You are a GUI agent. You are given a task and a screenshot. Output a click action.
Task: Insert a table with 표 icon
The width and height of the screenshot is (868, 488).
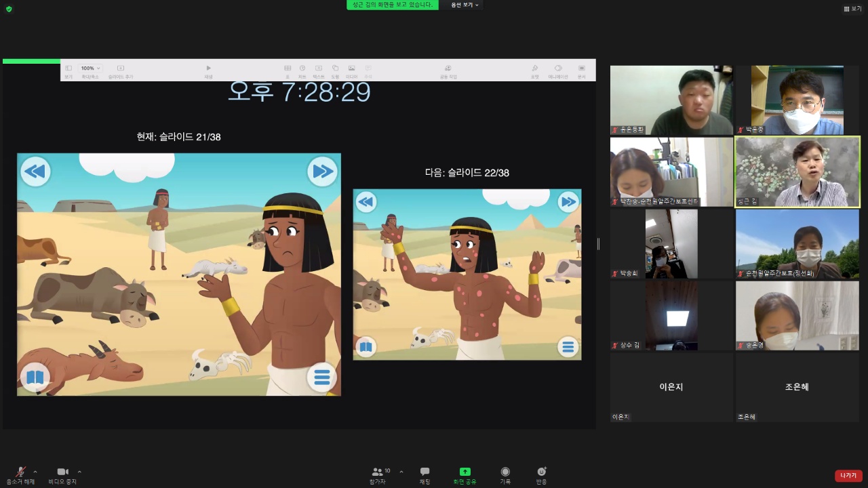tap(288, 68)
